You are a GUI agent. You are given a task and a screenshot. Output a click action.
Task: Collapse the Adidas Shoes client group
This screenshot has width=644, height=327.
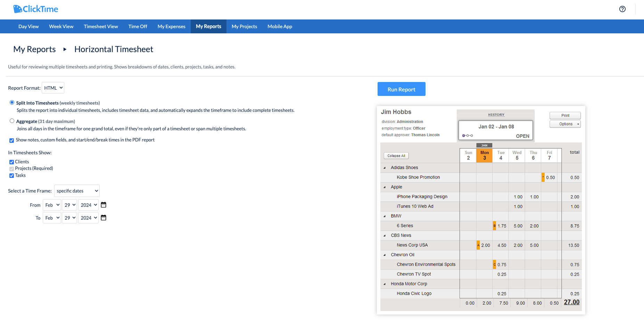(385, 167)
